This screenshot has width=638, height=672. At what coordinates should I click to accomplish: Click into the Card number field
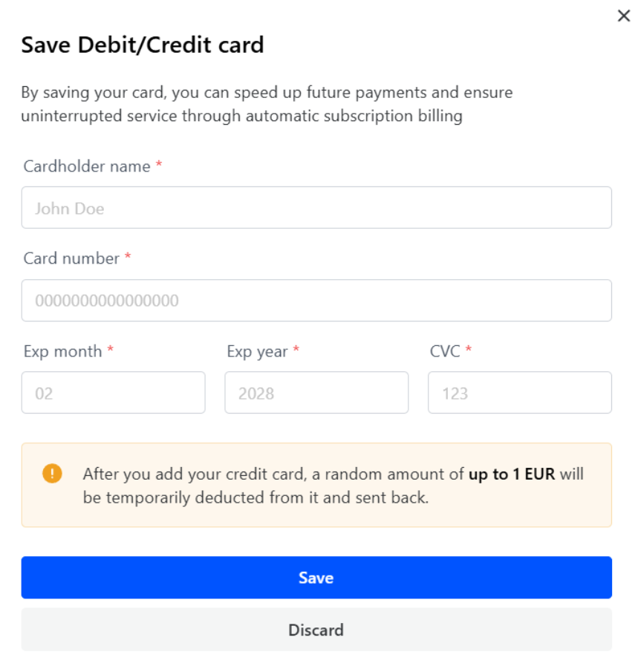point(316,301)
